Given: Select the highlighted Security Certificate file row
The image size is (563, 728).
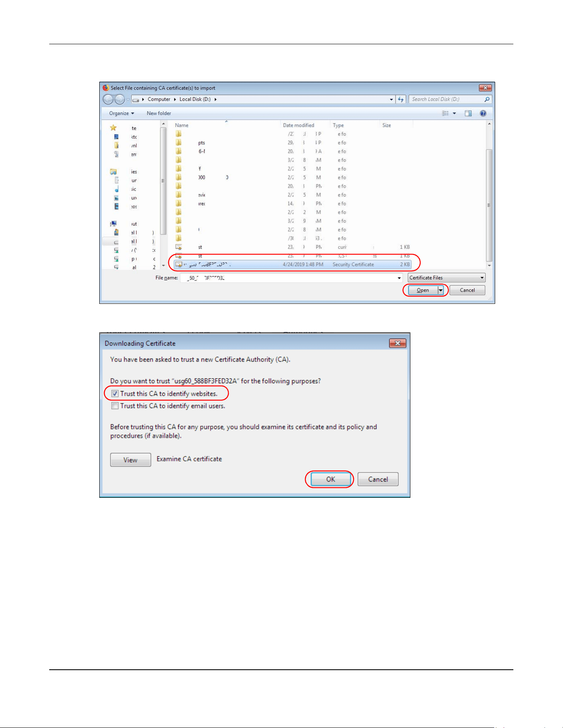Looking at the screenshot, I should (x=292, y=265).
